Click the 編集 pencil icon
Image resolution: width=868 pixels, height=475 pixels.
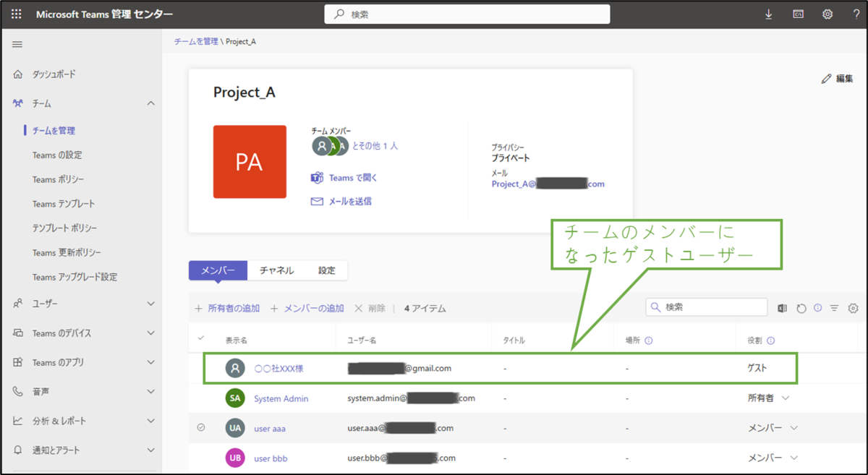(x=826, y=79)
